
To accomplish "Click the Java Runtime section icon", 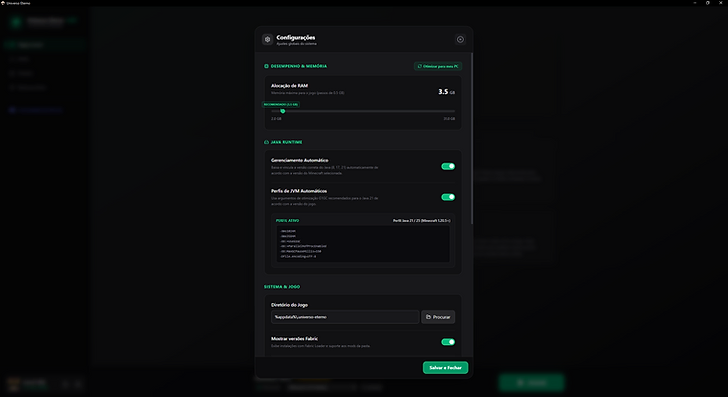I will pos(266,142).
